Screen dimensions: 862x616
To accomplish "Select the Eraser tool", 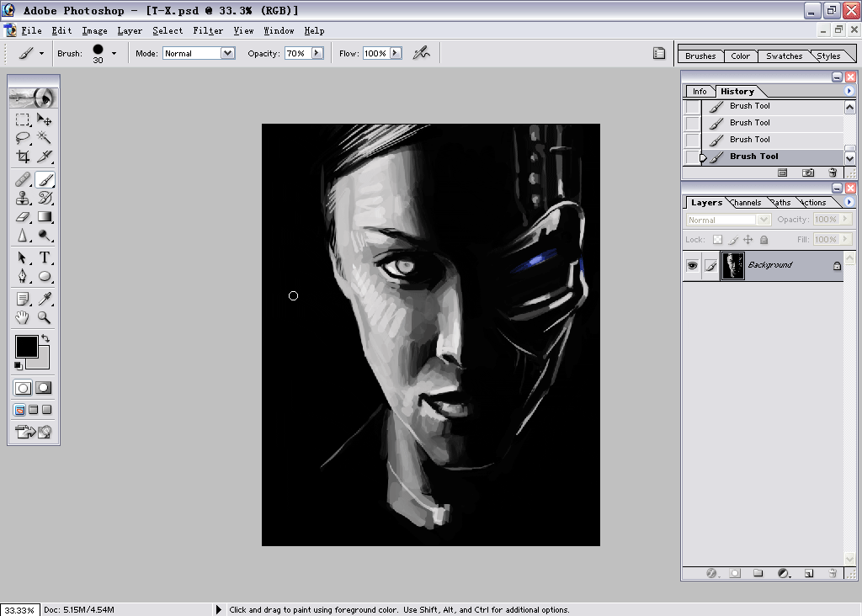I will coord(23,216).
